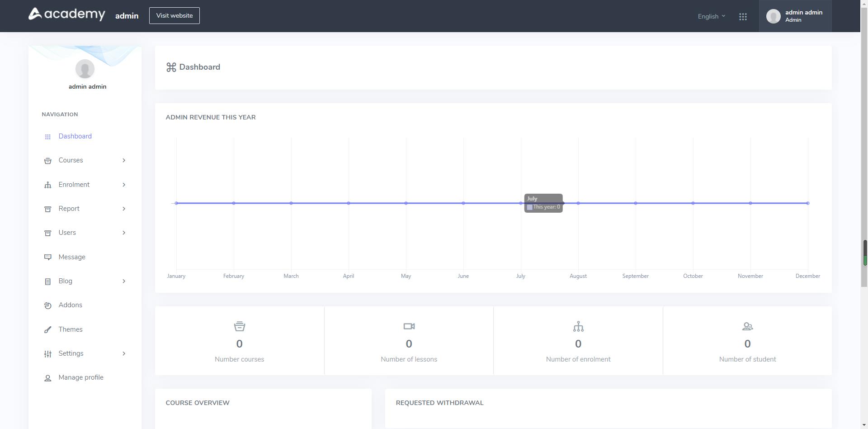The height and width of the screenshot is (429, 868).
Task: Click the April data point on chart
Action: point(349,203)
